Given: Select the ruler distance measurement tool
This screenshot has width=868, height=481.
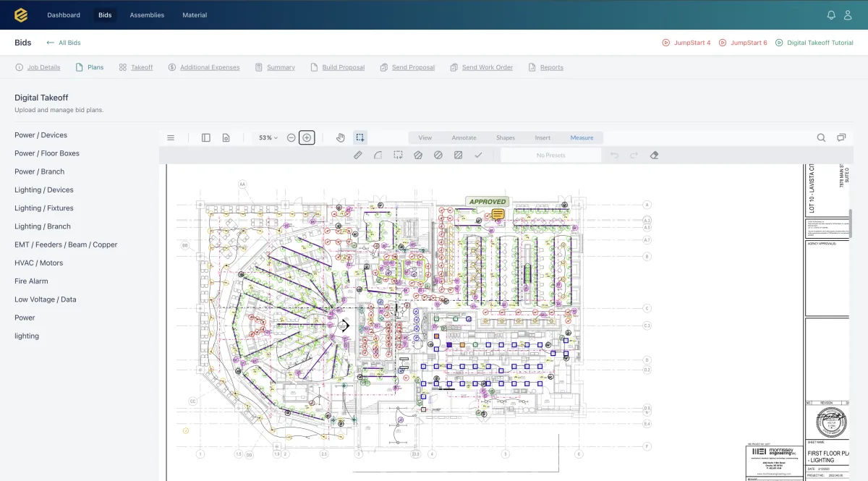Looking at the screenshot, I should tap(357, 155).
